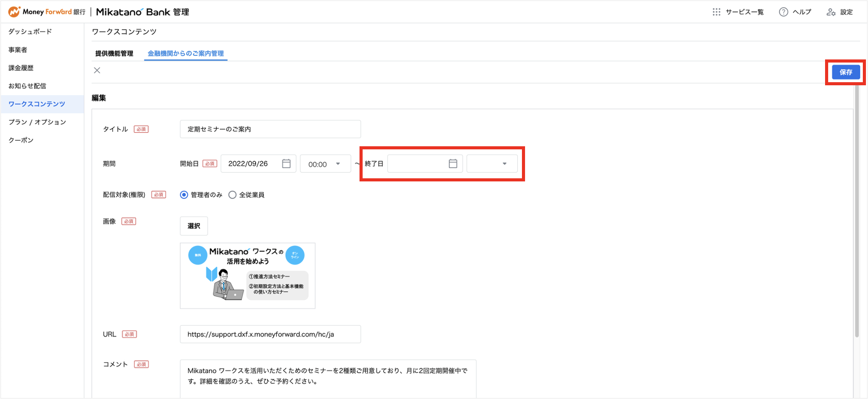
Task: Click the ヘルプ question mark icon
Action: 784,12
